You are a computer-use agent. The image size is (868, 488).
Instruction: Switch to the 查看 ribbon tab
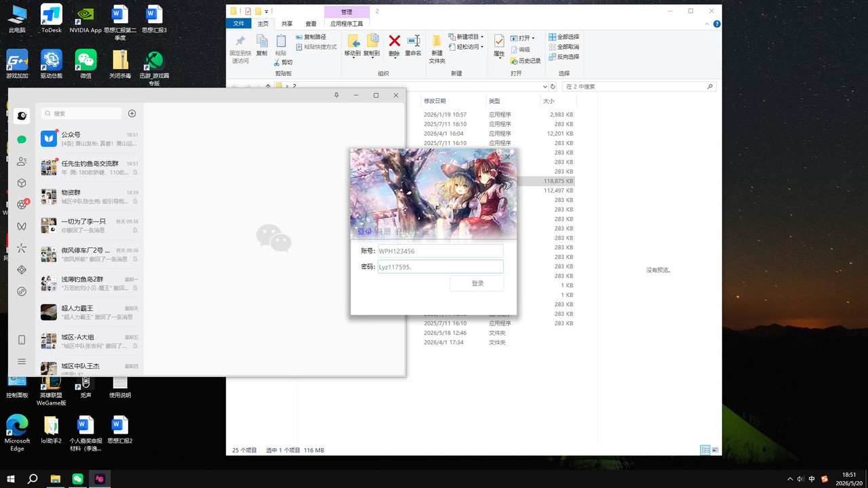click(x=311, y=24)
